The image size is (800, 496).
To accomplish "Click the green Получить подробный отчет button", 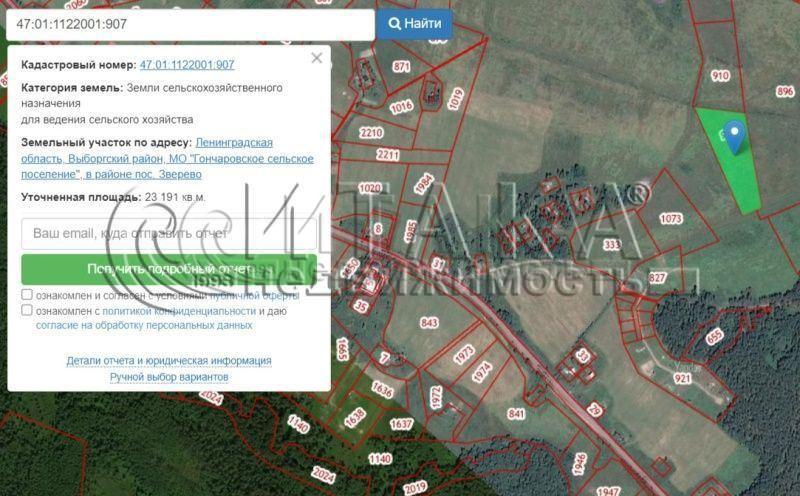I will pyautogui.click(x=168, y=269).
